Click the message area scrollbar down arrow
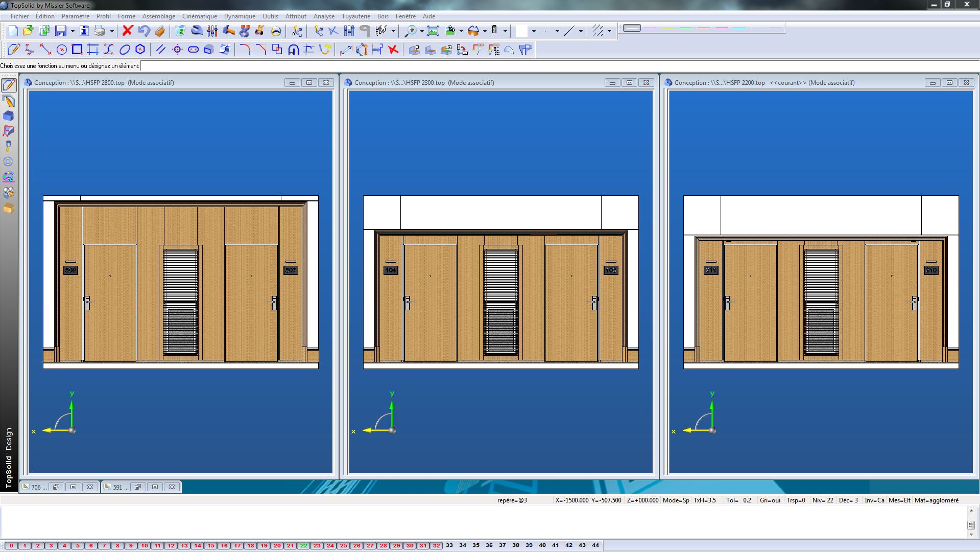 click(971, 535)
